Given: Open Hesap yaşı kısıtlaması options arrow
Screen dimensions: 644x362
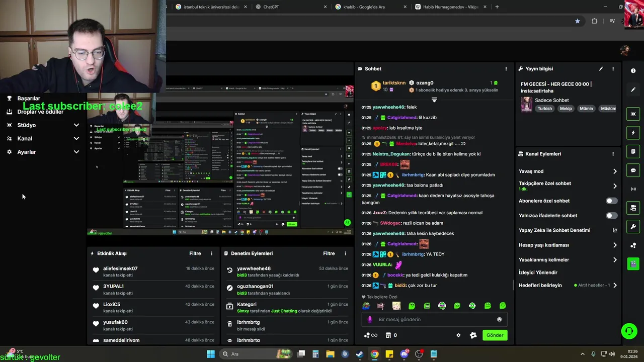Looking at the screenshot, I should [x=615, y=245].
